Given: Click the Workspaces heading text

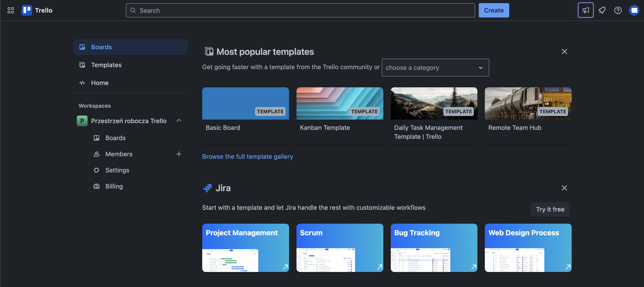Looking at the screenshot, I should (x=94, y=105).
